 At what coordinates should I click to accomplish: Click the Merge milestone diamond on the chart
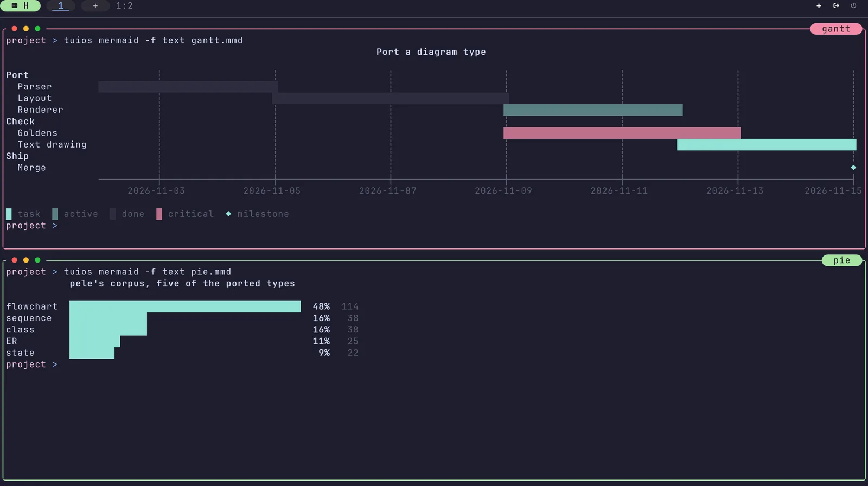[853, 168]
